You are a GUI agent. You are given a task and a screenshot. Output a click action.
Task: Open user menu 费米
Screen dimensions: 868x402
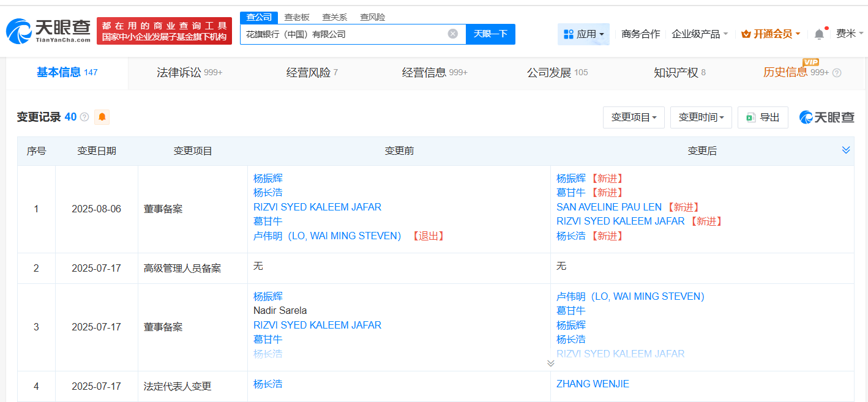(850, 34)
